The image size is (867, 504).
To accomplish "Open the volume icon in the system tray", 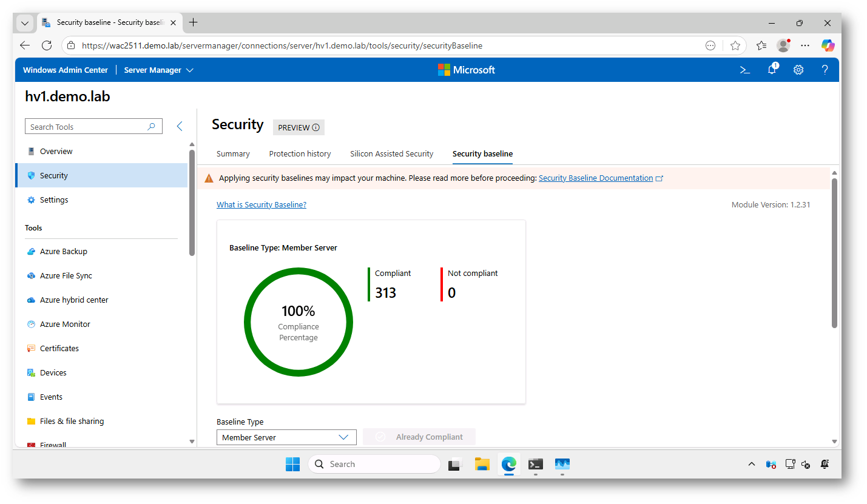I will coord(806,465).
